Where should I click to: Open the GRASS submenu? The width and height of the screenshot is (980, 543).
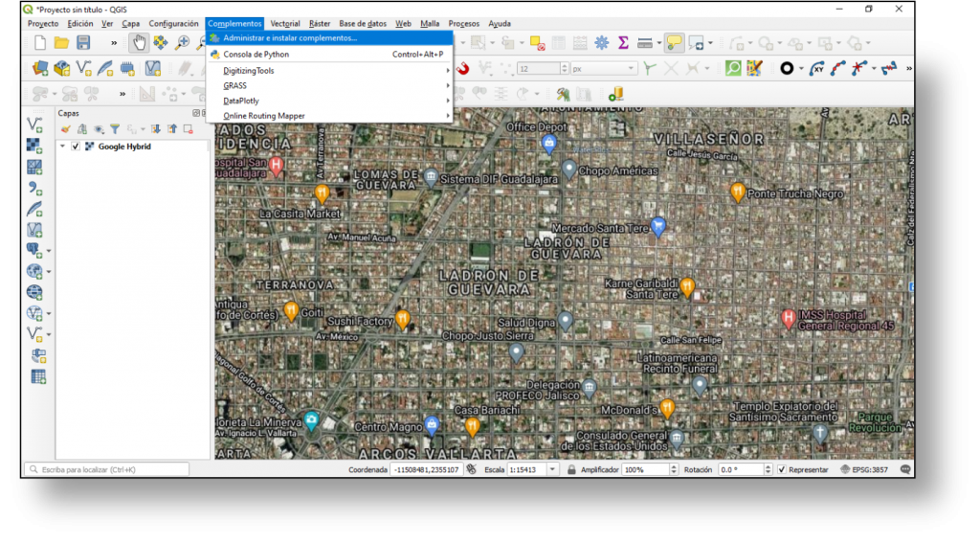(x=329, y=85)
